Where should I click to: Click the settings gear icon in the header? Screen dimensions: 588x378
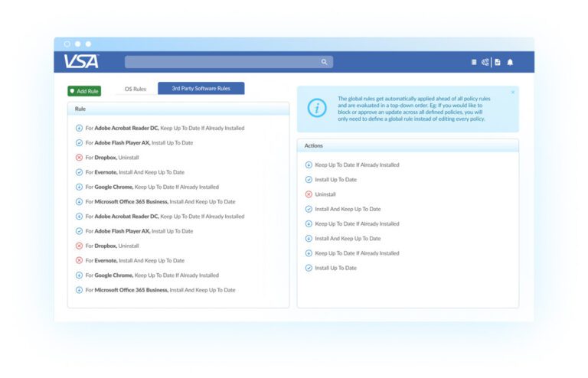[485, 62]
